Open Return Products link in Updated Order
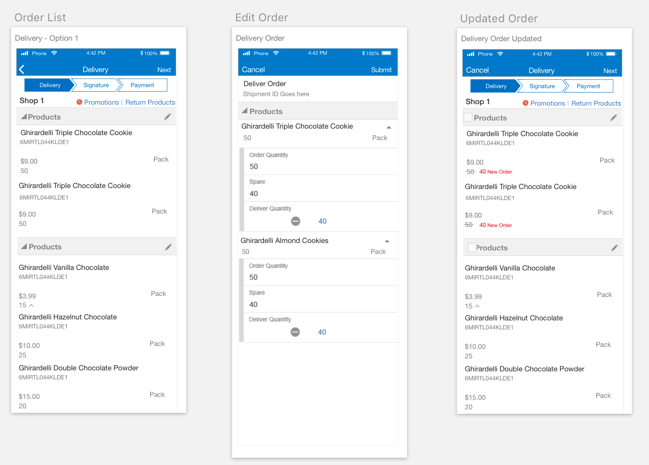The image size is (649, 465). point(596,104)
